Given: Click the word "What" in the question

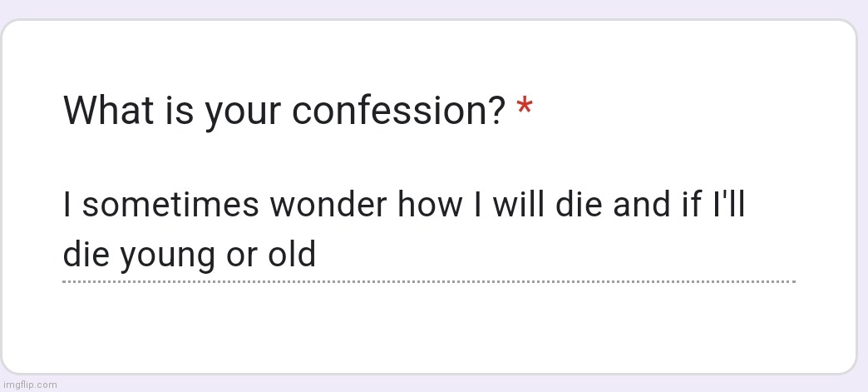Looking at the screenshot, I should [108, 109].
